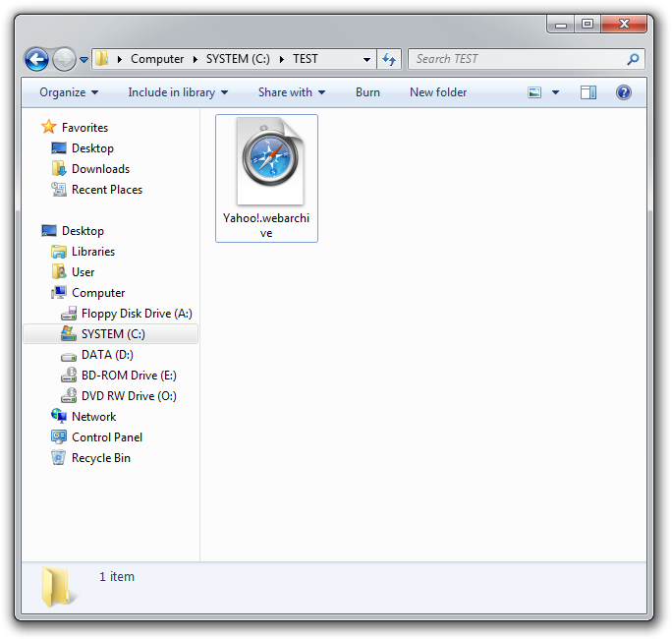Click the Recycle Bin icon
This screenshot has width=672, height=639.
coord(59,457)
